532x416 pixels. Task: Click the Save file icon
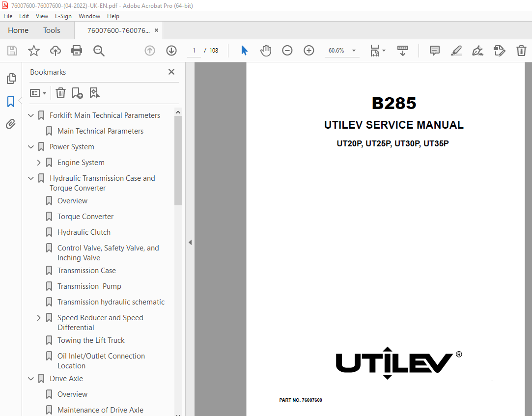tap(12, 51)
